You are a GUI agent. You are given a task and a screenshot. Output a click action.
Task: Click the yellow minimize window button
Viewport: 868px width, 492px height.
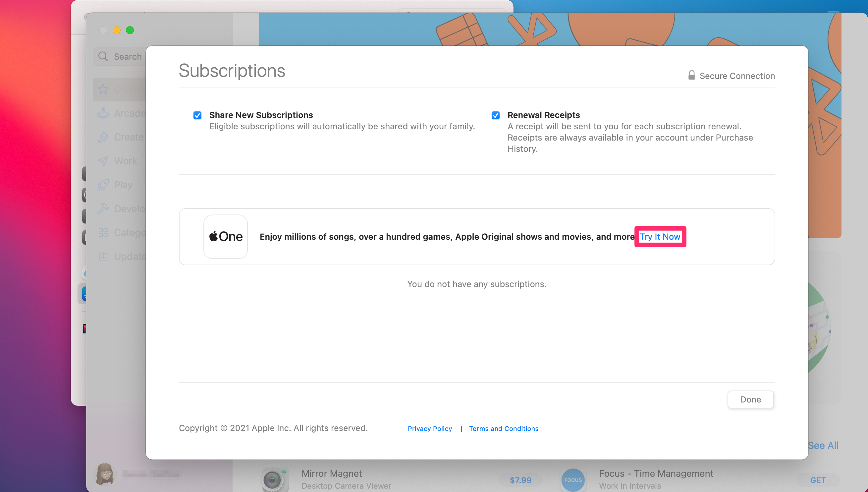pos(117,30)
